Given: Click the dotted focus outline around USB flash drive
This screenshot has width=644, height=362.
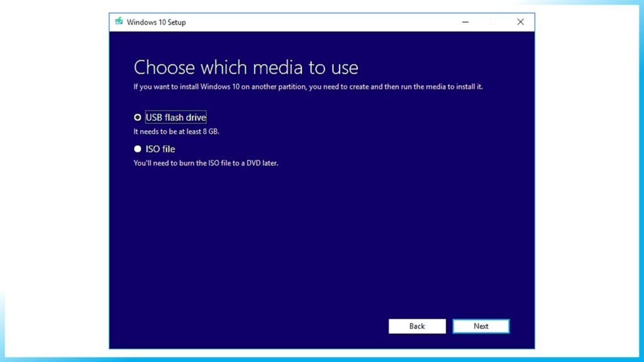Looking at the screenshot, I should tap(175, 117).
